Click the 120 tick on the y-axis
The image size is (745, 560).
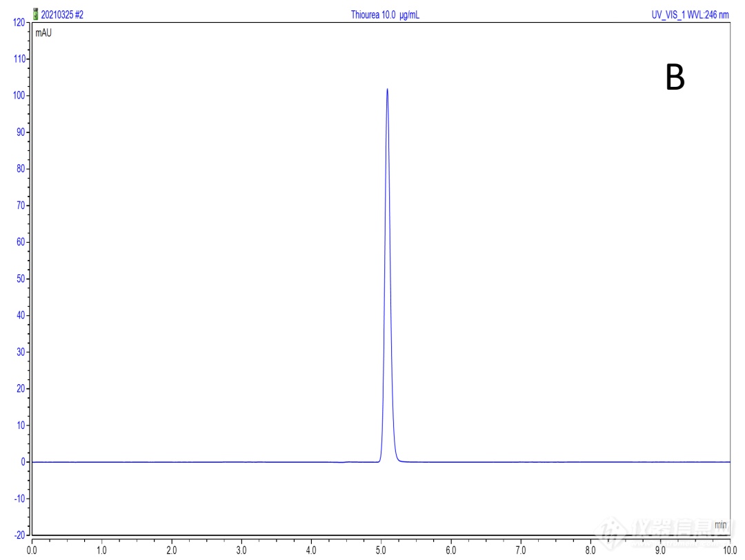(x=18, y=22)
